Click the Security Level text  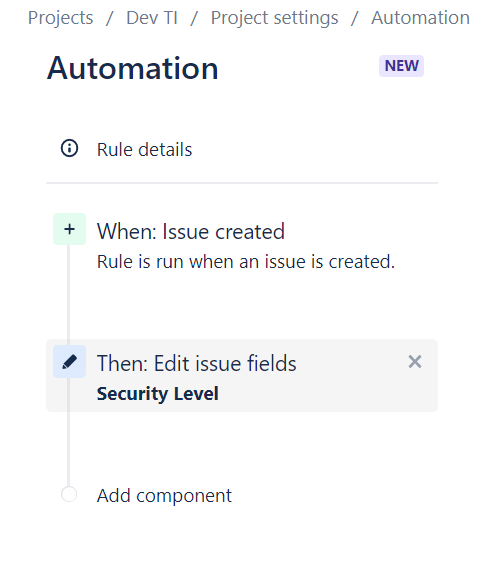pos(158,394)
